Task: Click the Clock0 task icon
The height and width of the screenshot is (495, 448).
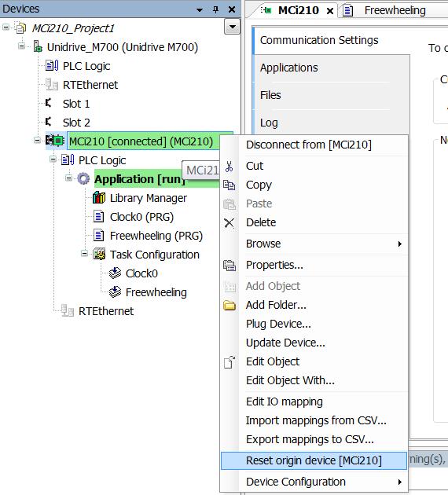Action: tap(115, 273)
